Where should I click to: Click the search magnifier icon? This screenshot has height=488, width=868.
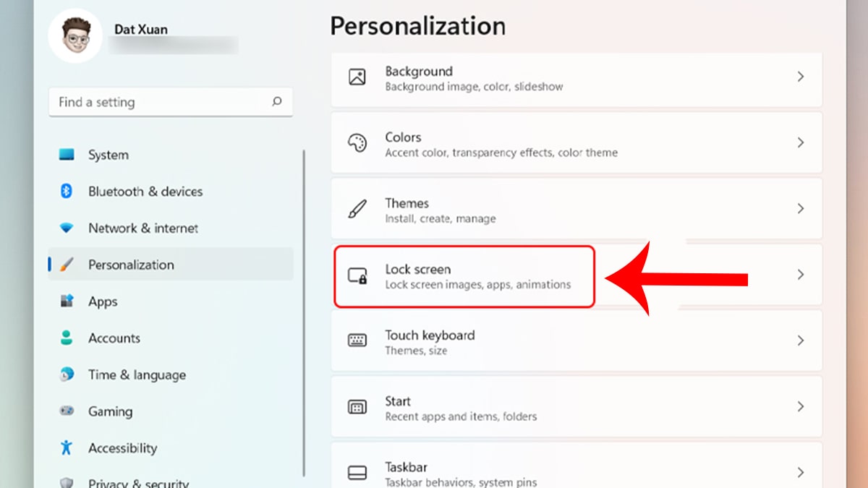pyautogui.click(x=276, y=102)
